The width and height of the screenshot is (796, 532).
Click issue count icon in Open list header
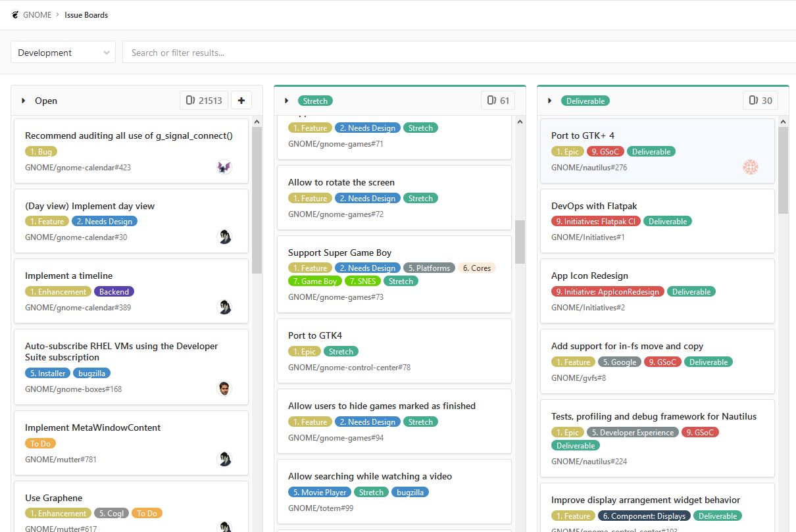[x=190, y=101]
